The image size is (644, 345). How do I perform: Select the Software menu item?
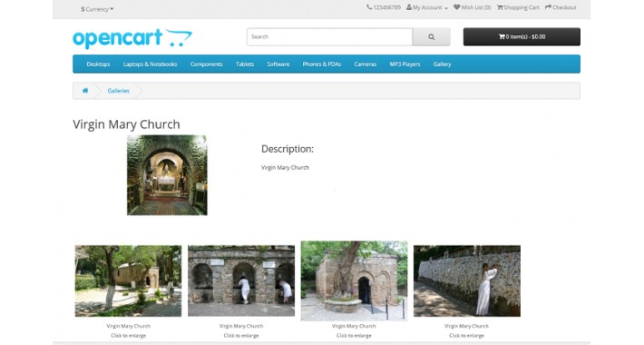point(278,64)
